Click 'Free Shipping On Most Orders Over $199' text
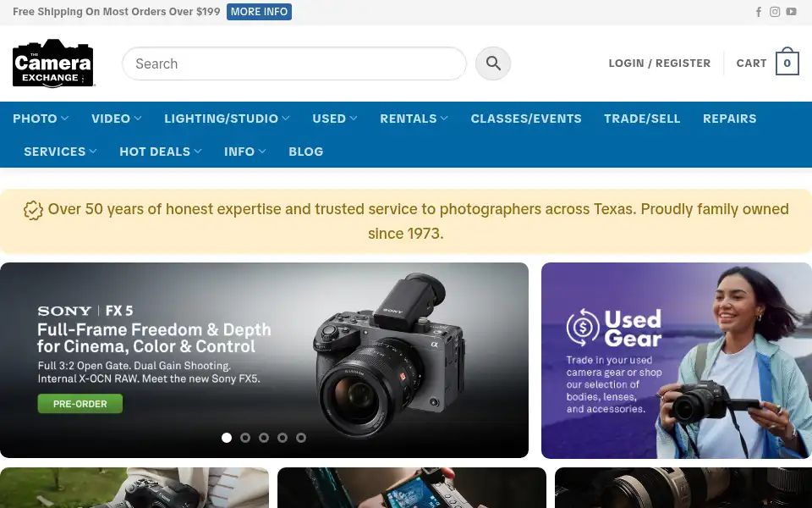The height and width of the screenshot is (508, 812). [x=117, y=11]
